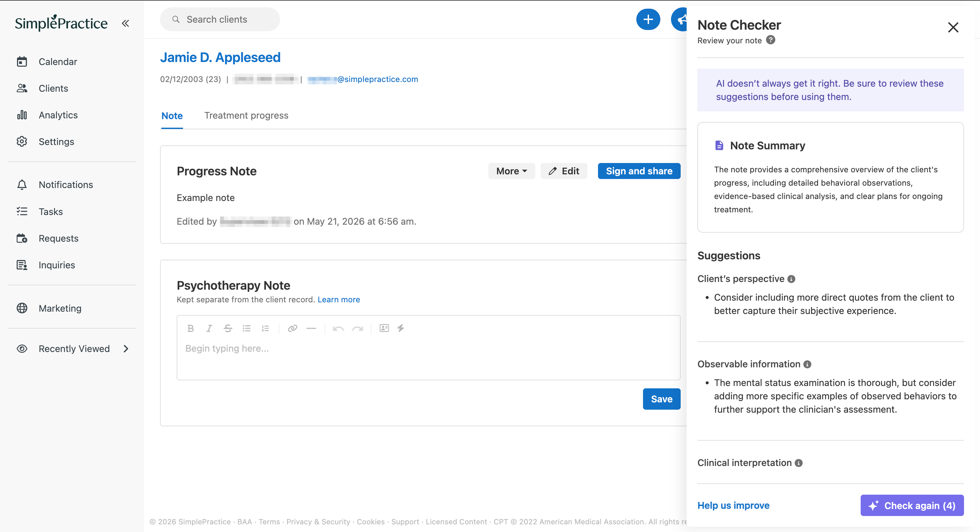
Task: Click the undo arrow in editor
Action: coord(338,328)
